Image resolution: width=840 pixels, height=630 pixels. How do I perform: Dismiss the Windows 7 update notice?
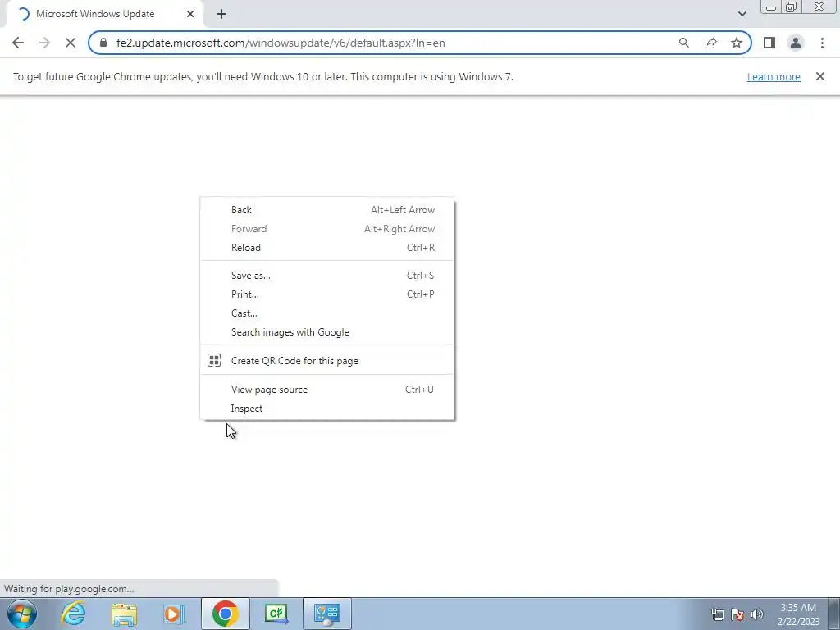820,76
